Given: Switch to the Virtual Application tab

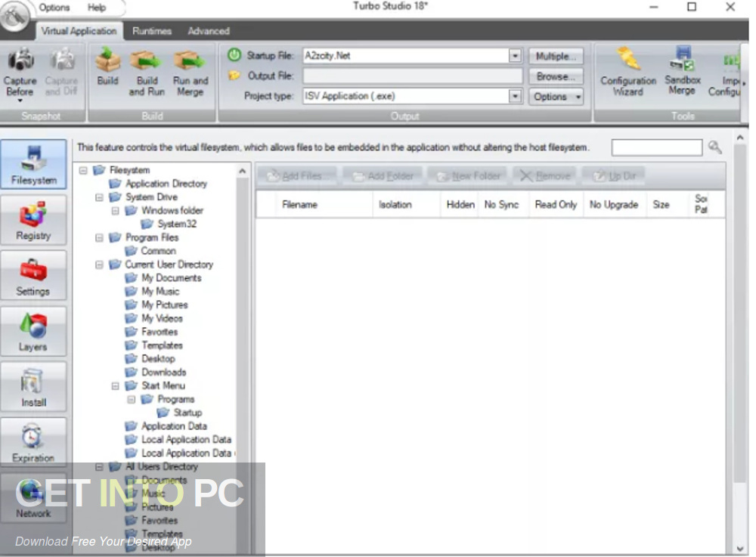Looking at the screenshot, I should pos(79,31).
